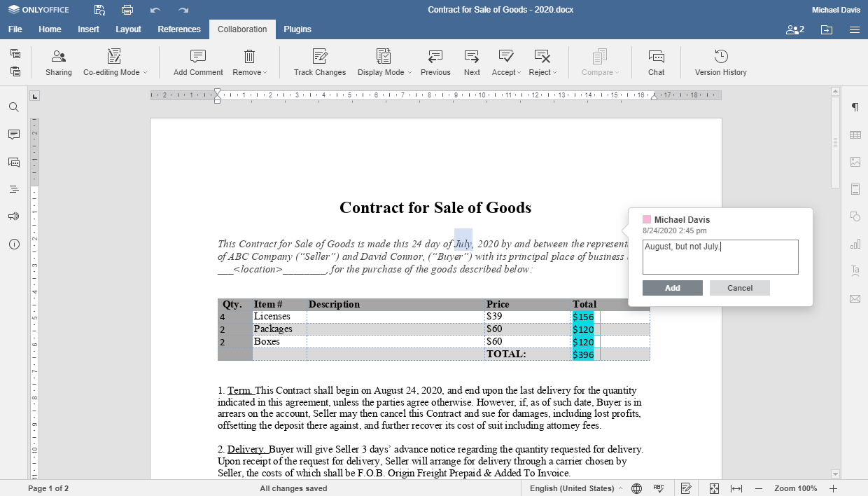Click the Feedback & Support speaker icon
868x496 pixels.
click(15, 216)
